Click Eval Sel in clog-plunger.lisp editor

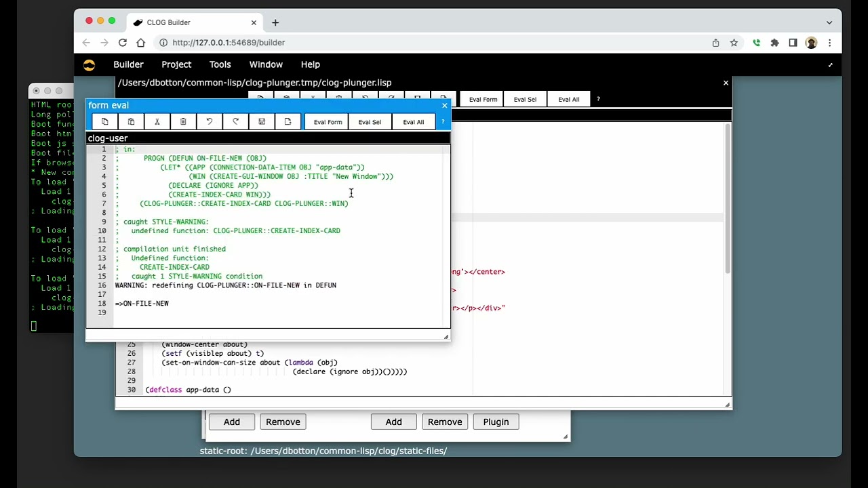pos(525,100)
